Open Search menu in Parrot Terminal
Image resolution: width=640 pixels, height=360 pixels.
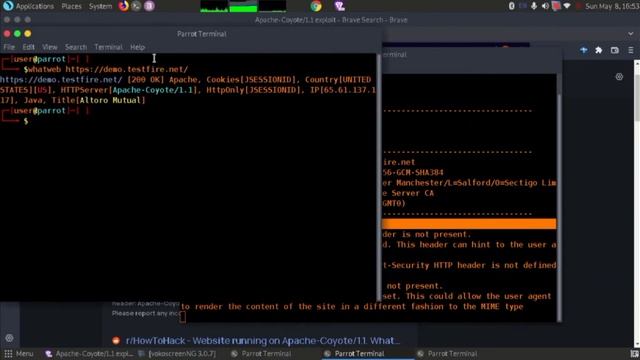[x=76, y=47]
